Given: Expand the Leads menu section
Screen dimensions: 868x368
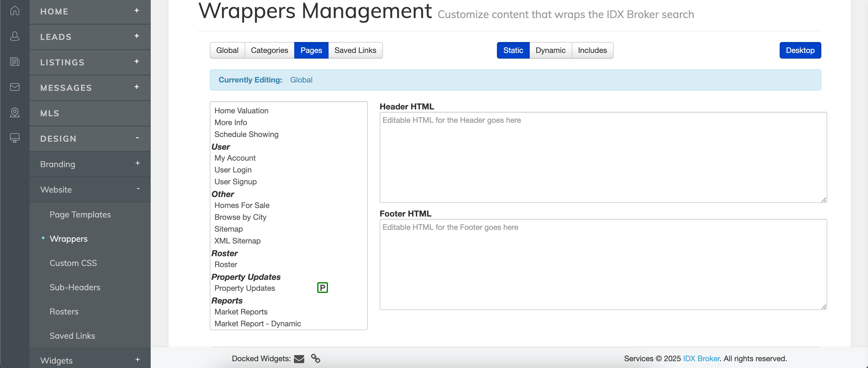Looking at the screenshot, I should click(136, 36).
